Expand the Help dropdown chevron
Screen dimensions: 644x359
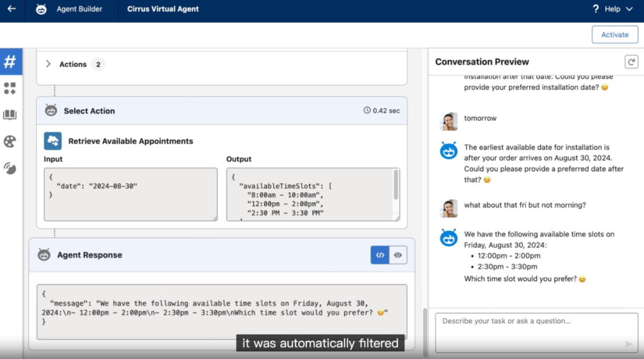[629, 9]
